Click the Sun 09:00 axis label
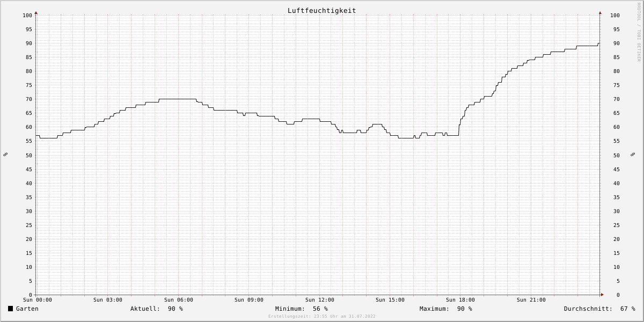644x322 pixels. pos(249,300)
